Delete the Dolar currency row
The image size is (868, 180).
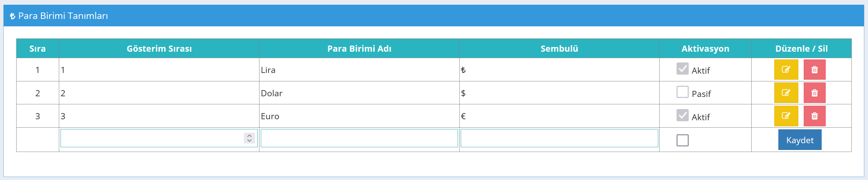click(x=814, y=93)
